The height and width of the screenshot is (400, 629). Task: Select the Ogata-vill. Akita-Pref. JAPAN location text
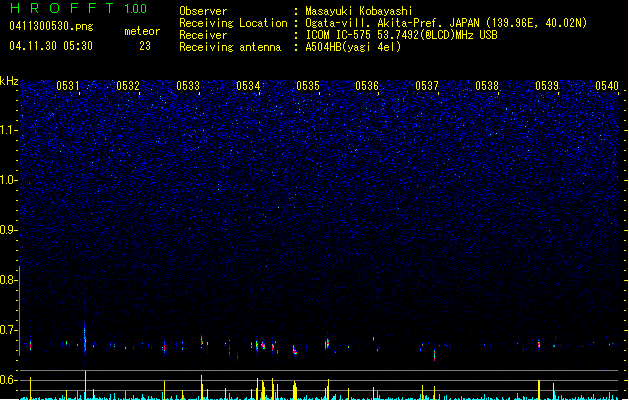coord(446,23)
